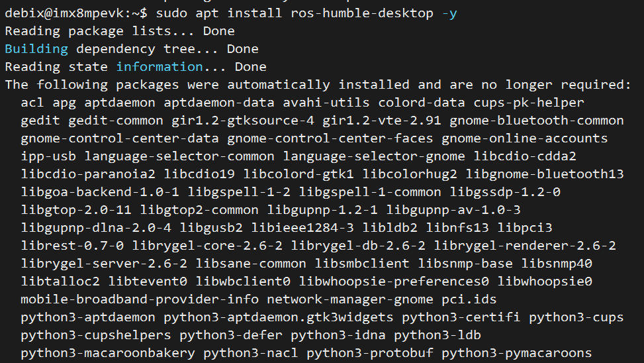Image resolution: width=644 pixels, height=363 pixels.
Task: Click the 'libgupnp-av-1.0-3' package name
Action: (453, 210)
